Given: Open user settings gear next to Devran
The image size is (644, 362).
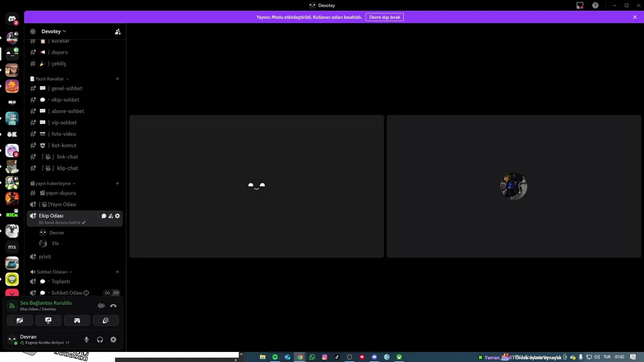Looking at the screenshot, I should pos(113,339).
